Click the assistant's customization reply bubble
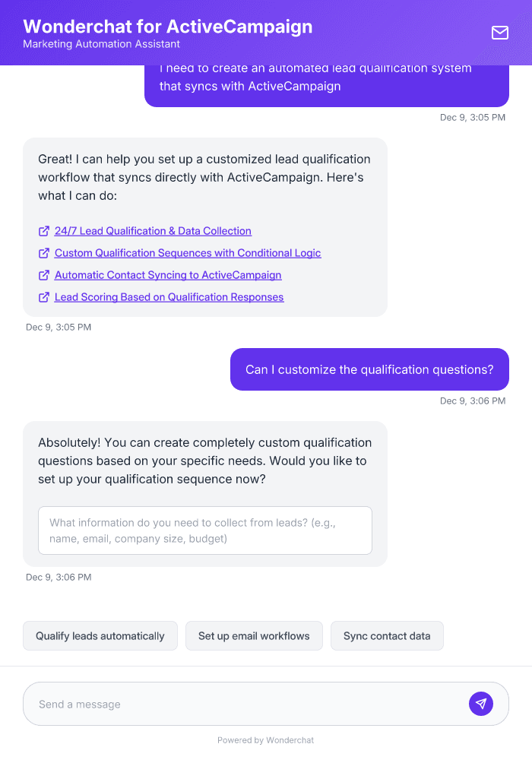532x760 pixels. click(x=205, y=461)
